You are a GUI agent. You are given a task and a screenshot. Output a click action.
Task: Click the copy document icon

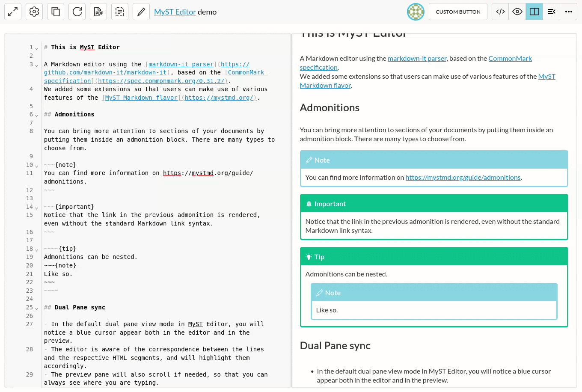(56, 12)
